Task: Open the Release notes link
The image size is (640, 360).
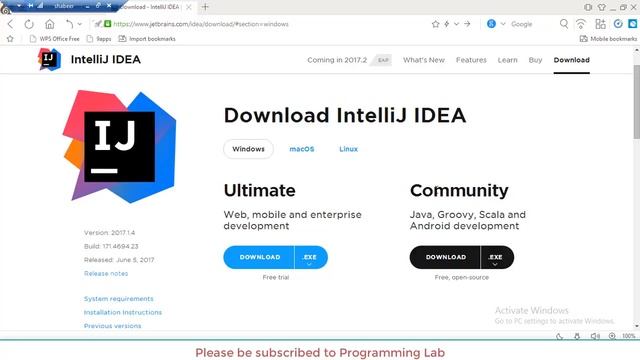Action: tap(106, 273)
